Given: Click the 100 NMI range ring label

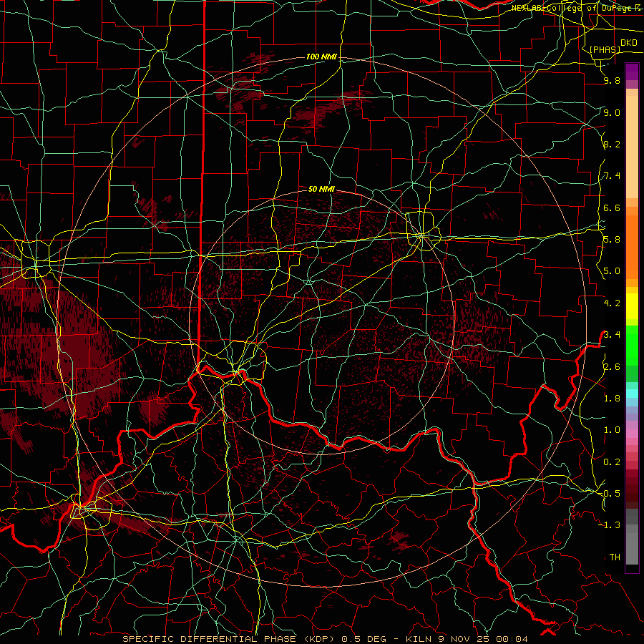Looking at the screenshot, I should point(321,57).
